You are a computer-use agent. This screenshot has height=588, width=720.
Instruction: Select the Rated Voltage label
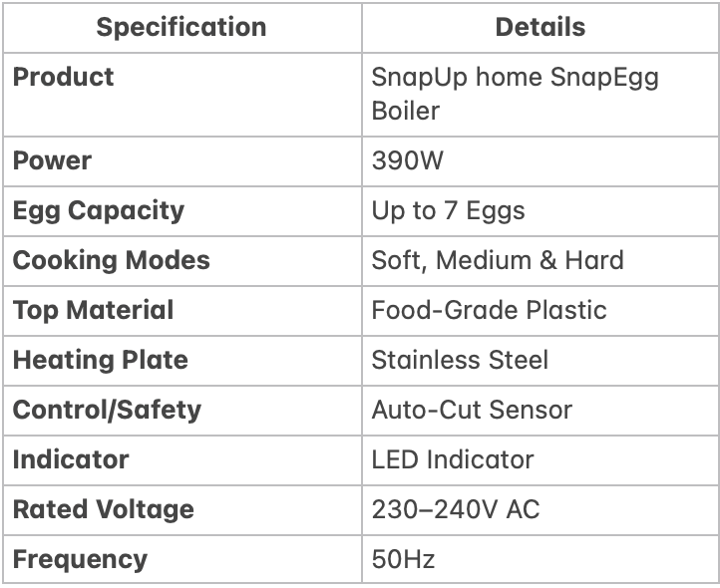click(104, 510)
